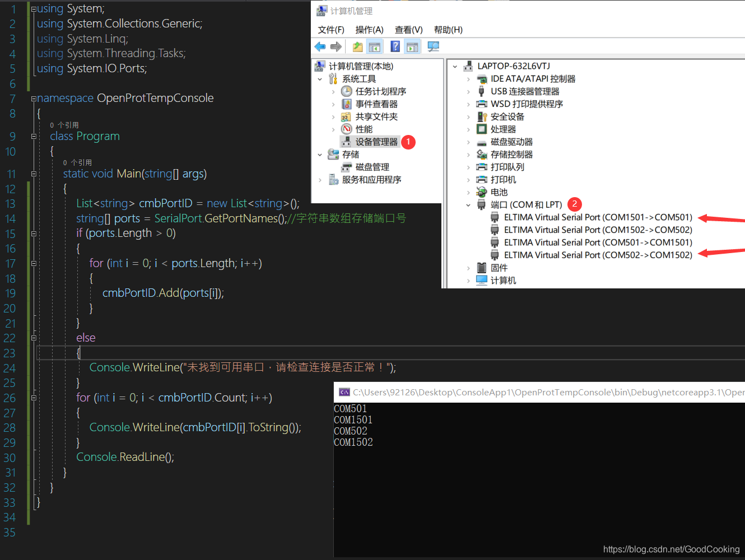This screenshot has height=560, width=745.
Task: Click the 处理器 chip icon
Action: coord(482,129)
